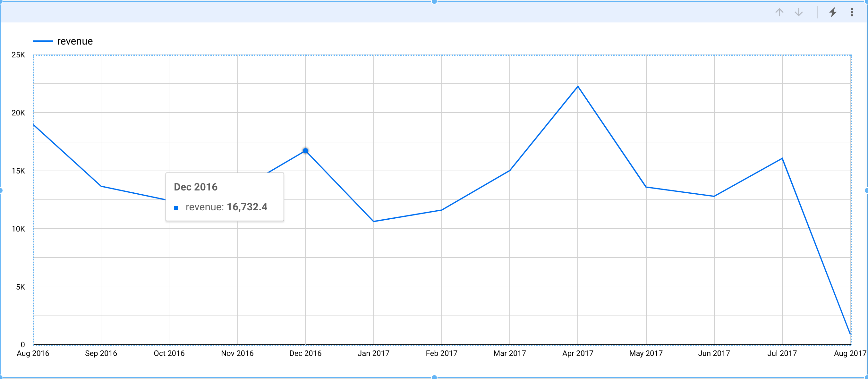Click the Dec 2016 tooltip box
This screenshot has height=379, width=868.
(225, 197)
